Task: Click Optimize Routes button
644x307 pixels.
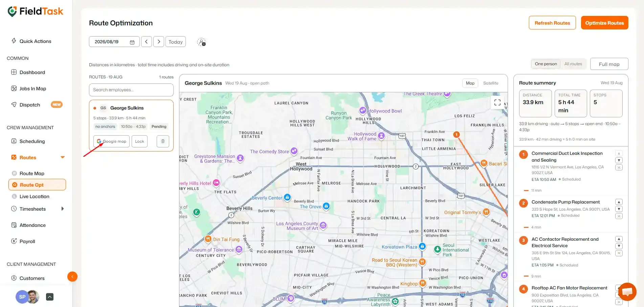Action: click(604, 23)
